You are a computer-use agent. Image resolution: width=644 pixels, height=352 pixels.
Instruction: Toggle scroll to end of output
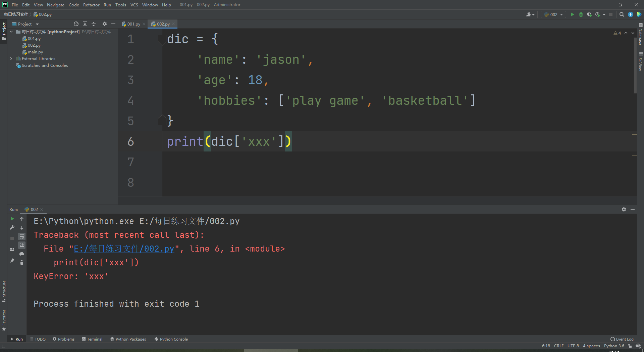click(22, 245)
